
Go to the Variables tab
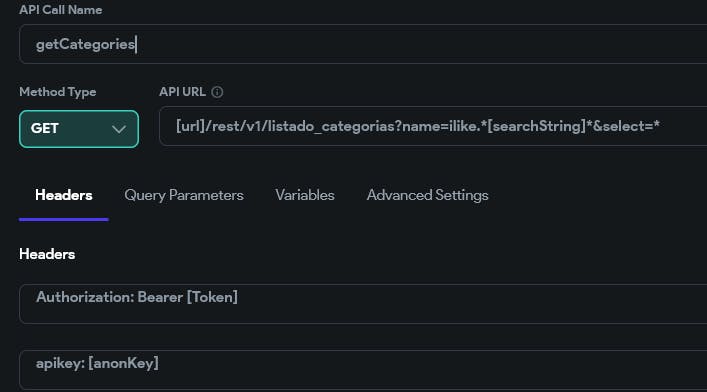(305, 195)
